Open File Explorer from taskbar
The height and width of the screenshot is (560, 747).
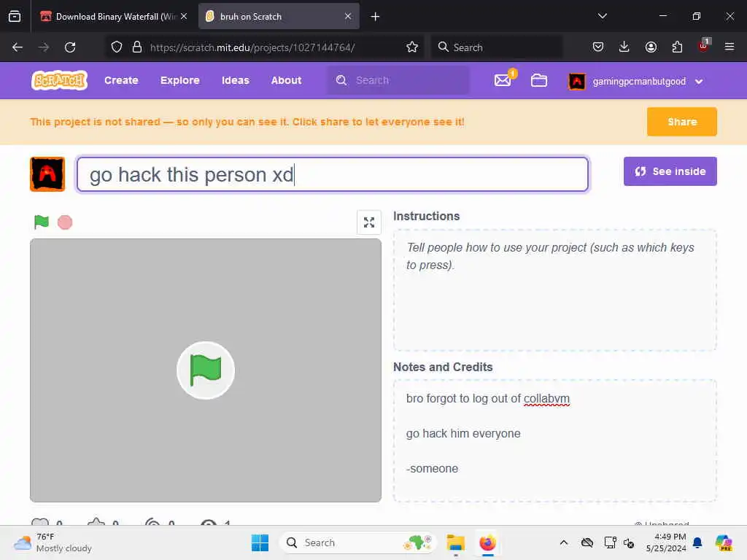point(455,542)
